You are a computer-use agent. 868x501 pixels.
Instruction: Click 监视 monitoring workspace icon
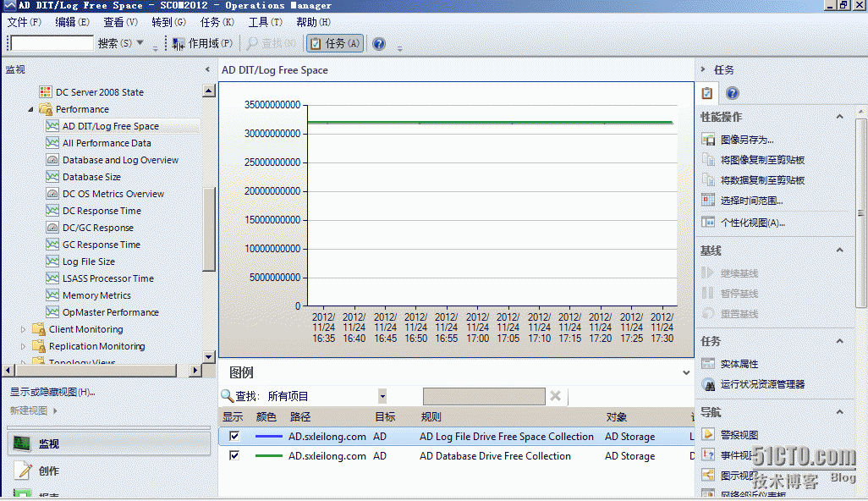pos(22,443)
